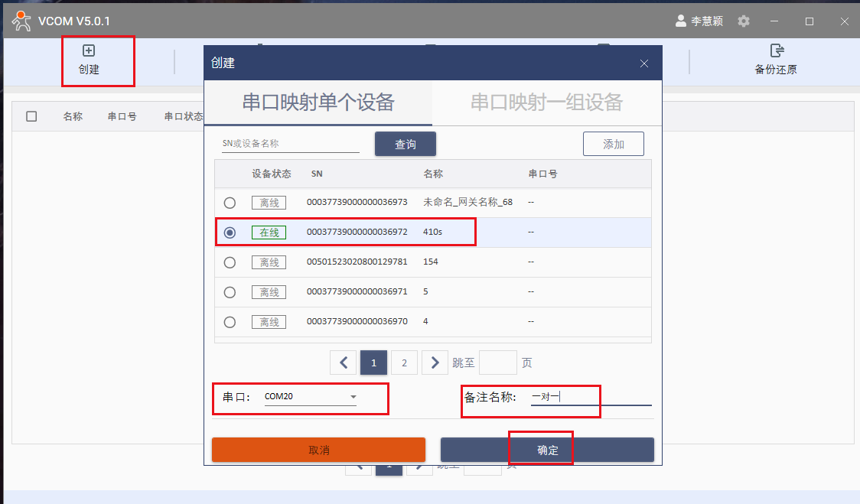Toggle the select-all checkbox in main table

(31, 116)
